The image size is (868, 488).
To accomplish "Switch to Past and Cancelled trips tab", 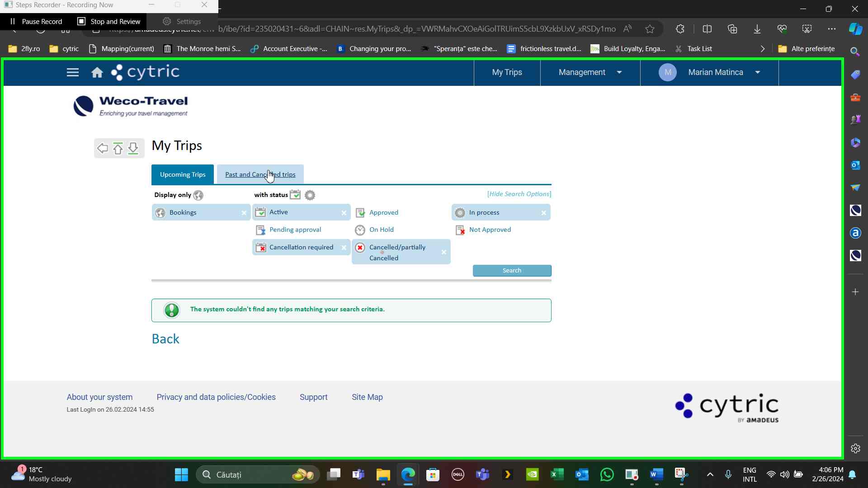I will coord(260,174).
